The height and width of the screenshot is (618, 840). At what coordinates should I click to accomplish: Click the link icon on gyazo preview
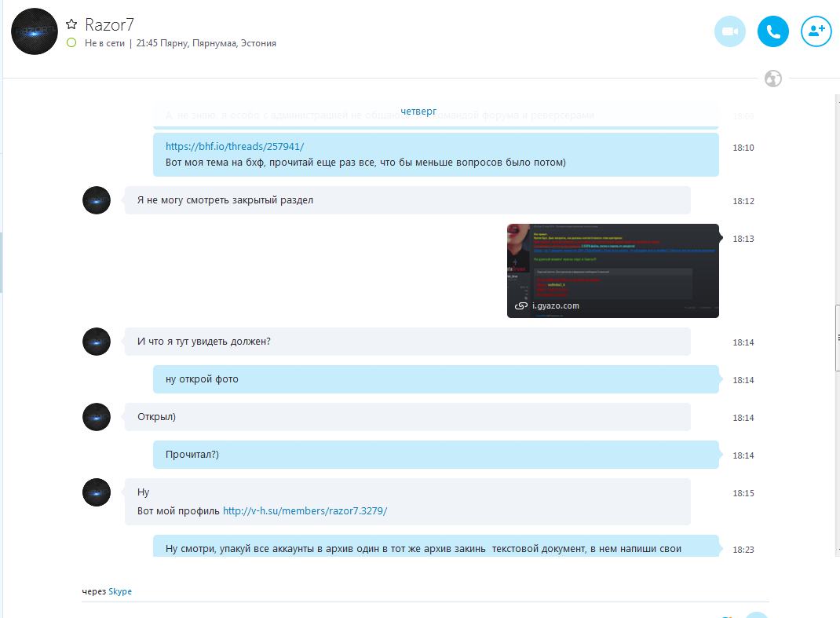click(520, 306)
